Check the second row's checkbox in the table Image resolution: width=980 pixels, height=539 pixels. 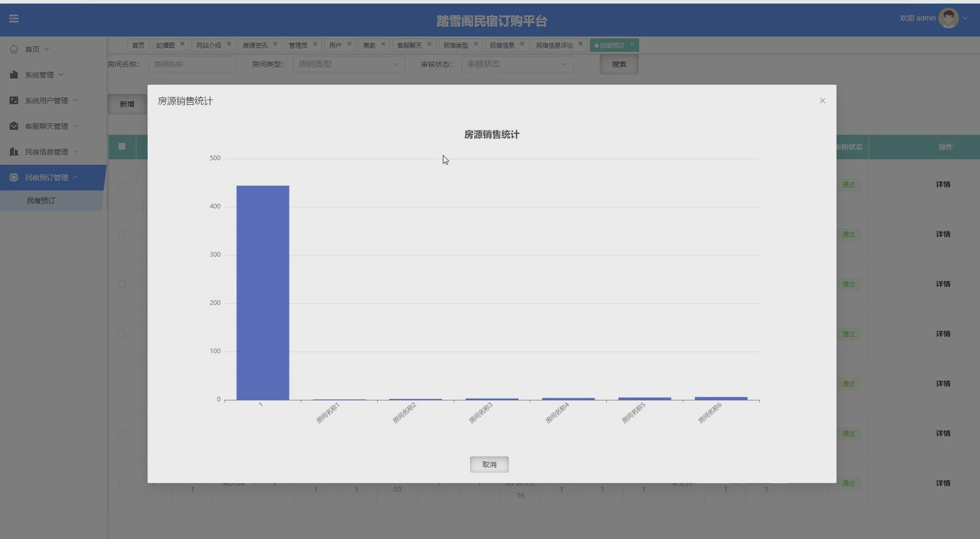121,234
